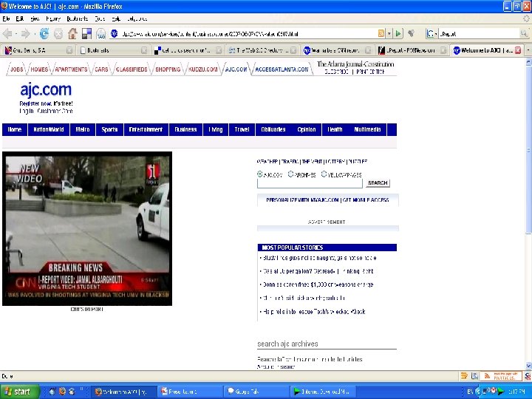The image size is (532, 399).
Task: Go back with the Back arrow button
Action: pyautogui.click(x=7, y=33)
